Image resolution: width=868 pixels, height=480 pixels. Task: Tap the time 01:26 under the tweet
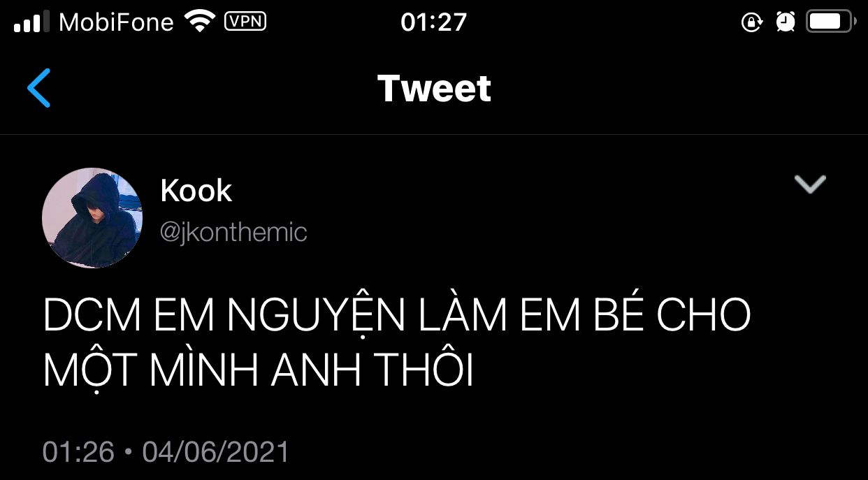click(x=78, y=451)
